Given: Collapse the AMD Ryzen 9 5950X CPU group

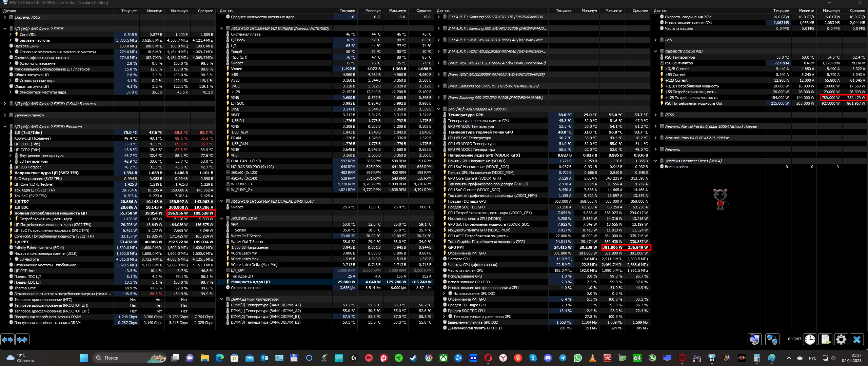Looking at the screenshot, I should point(5,29).
